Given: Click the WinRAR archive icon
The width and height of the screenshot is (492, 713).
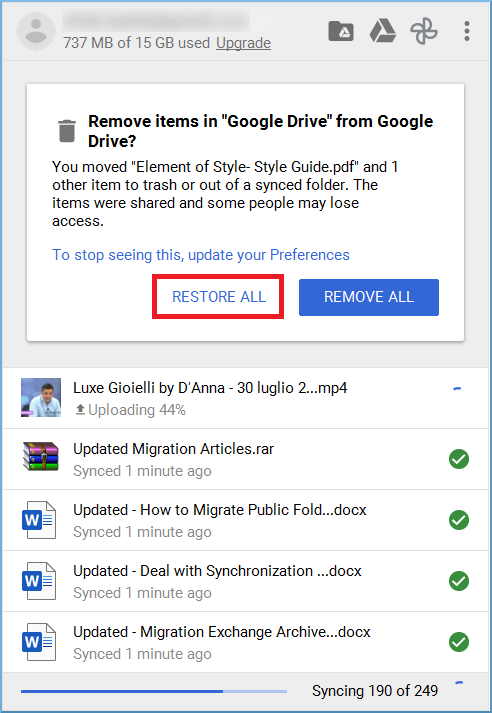Looking at the screenshot, I should 41,457.
